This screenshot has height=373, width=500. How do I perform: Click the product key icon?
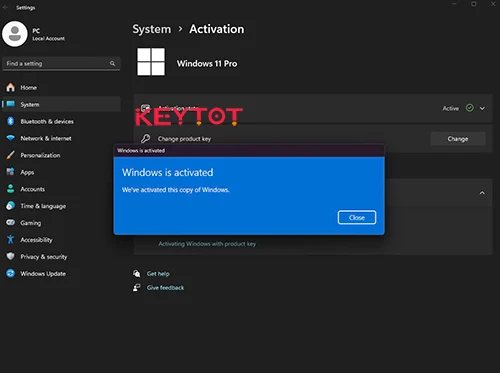click(145, 138)
